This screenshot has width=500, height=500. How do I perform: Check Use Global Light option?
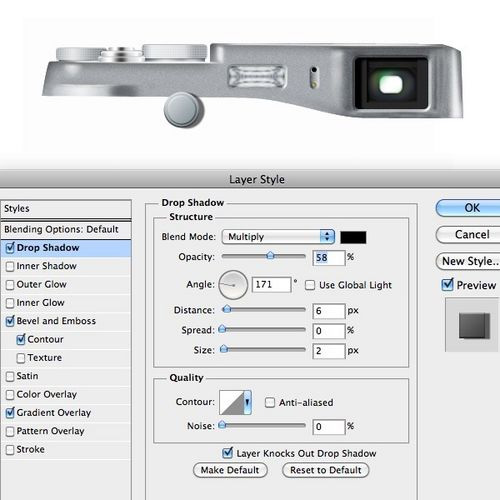click(310, 285)
